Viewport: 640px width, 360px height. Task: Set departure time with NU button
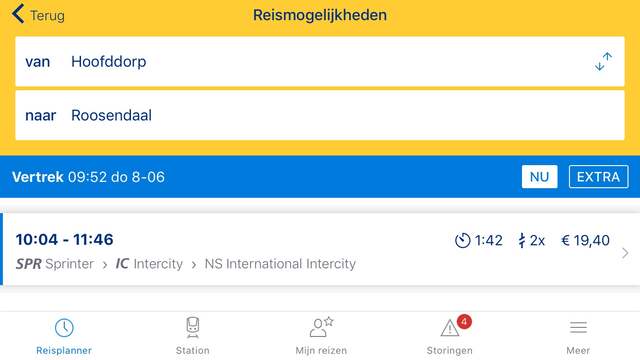point(539,177)
